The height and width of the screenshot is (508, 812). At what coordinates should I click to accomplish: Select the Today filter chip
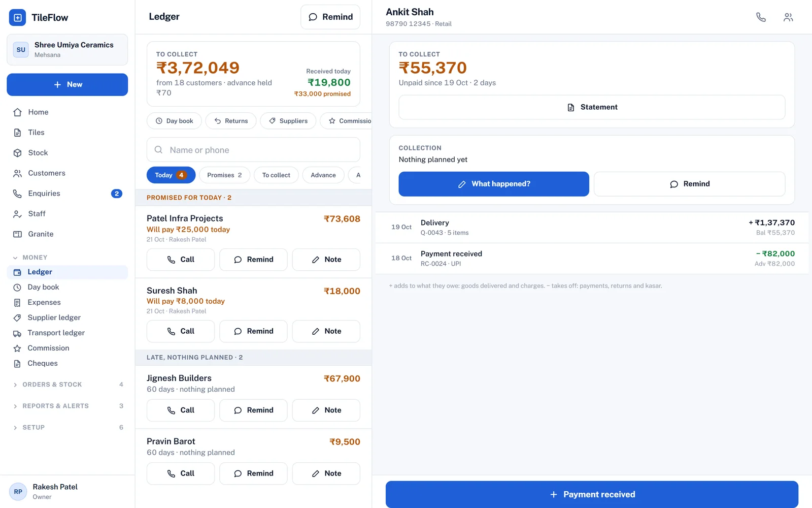click(x=171, y=175)
